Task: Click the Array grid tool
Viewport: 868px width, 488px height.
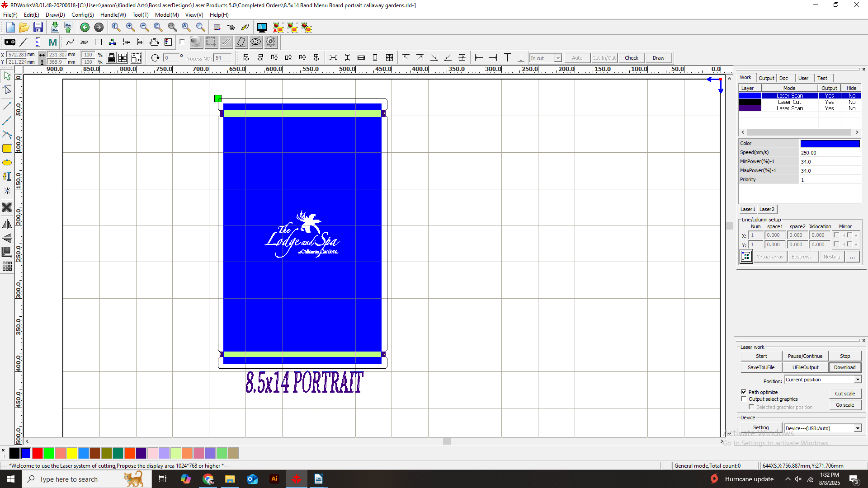Action: click(x=7, y=266)
